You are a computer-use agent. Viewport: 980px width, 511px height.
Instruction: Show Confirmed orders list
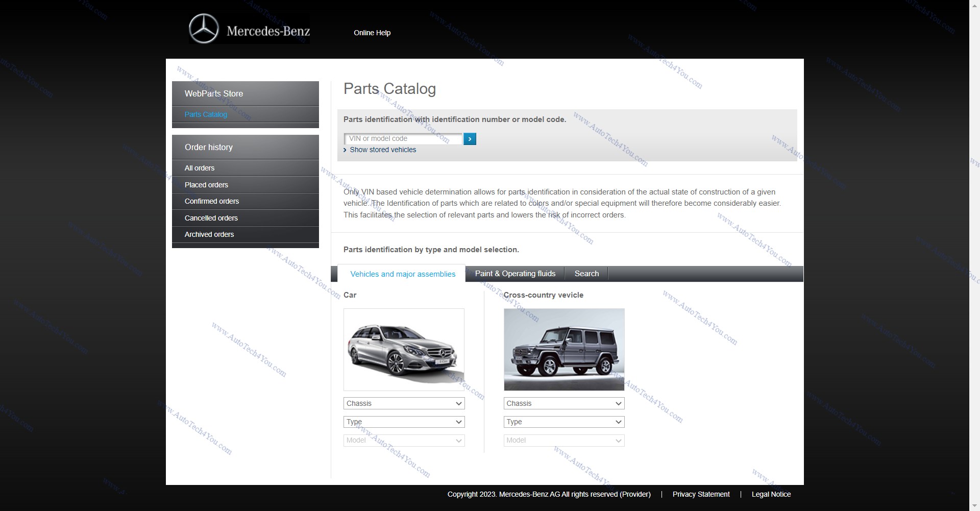(211, 201)
